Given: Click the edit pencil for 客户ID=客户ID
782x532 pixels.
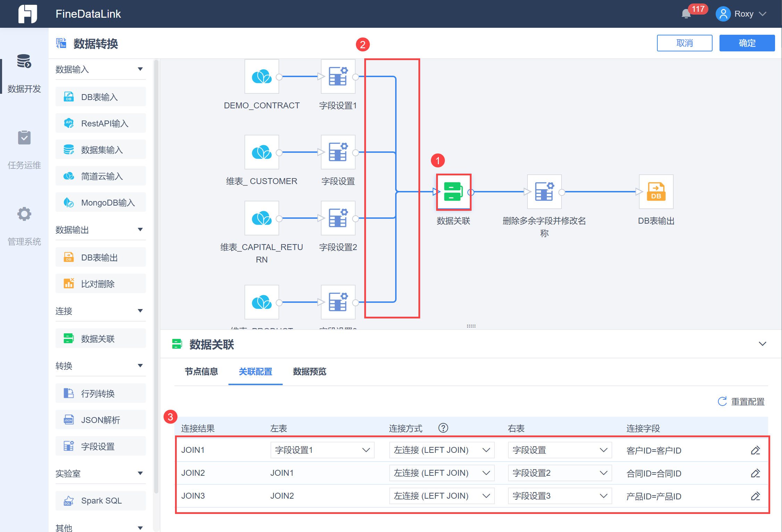Looking at the screenshot, I should [755, 450].
